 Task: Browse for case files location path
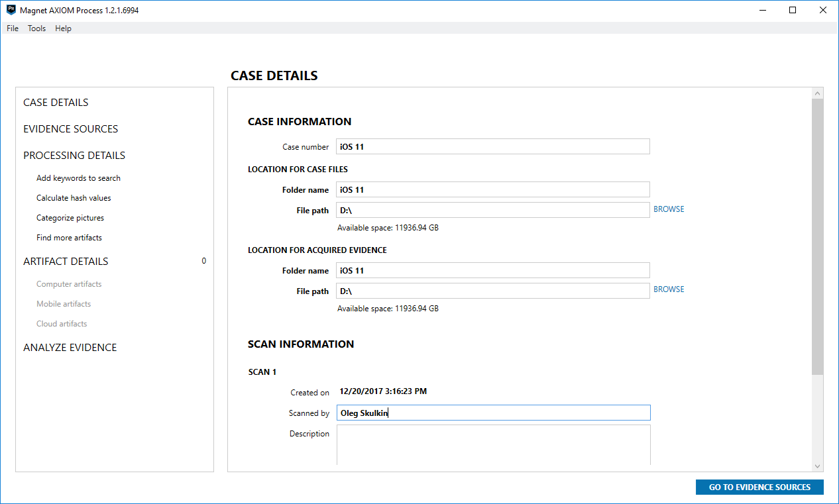tap(669, 209)
